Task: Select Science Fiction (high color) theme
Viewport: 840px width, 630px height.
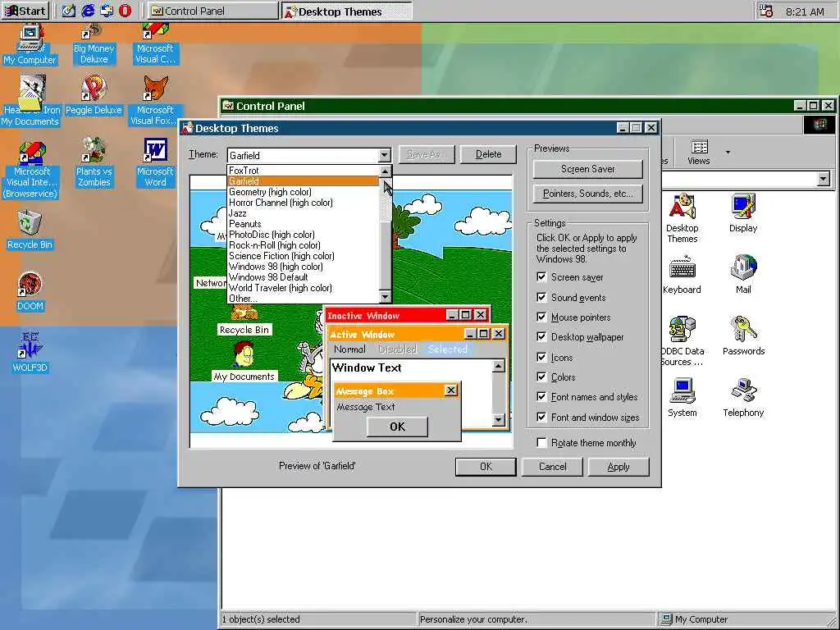Action: [303, 256]
